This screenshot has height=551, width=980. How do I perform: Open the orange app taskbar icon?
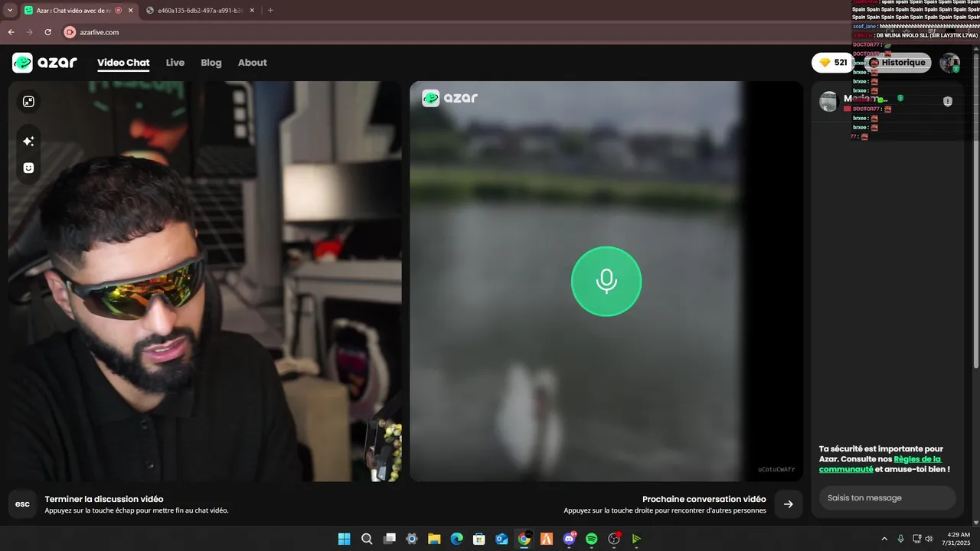click(547, 539)
